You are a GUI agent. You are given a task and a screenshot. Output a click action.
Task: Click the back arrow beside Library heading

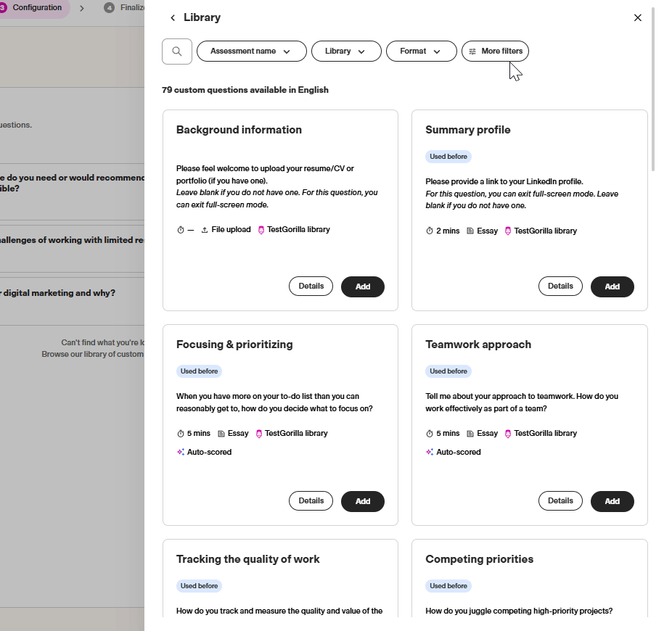(x=173, y=17)
